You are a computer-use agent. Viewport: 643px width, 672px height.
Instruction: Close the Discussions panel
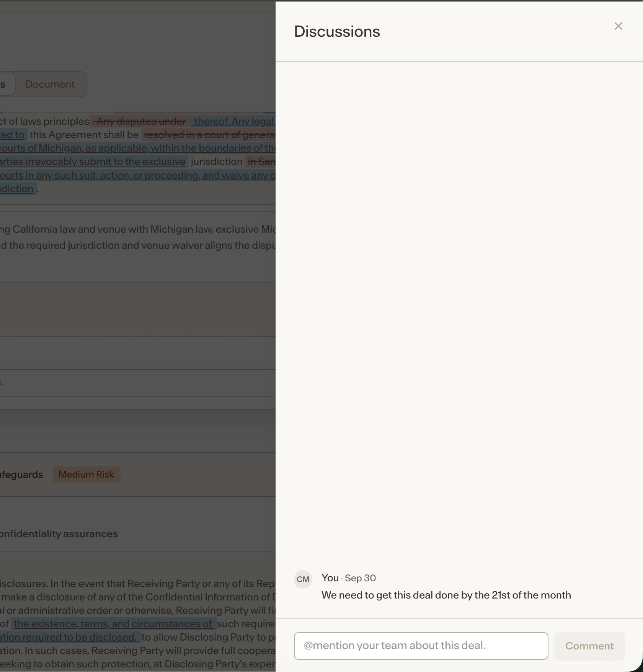[618, 26]
